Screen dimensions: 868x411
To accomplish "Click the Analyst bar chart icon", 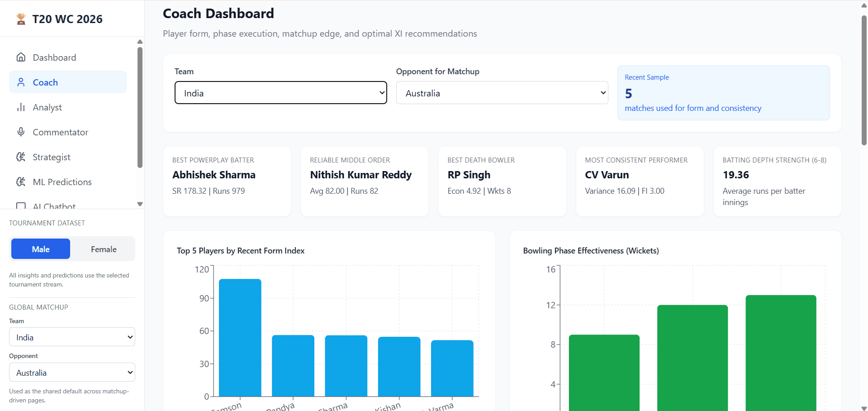I will 21,107.
